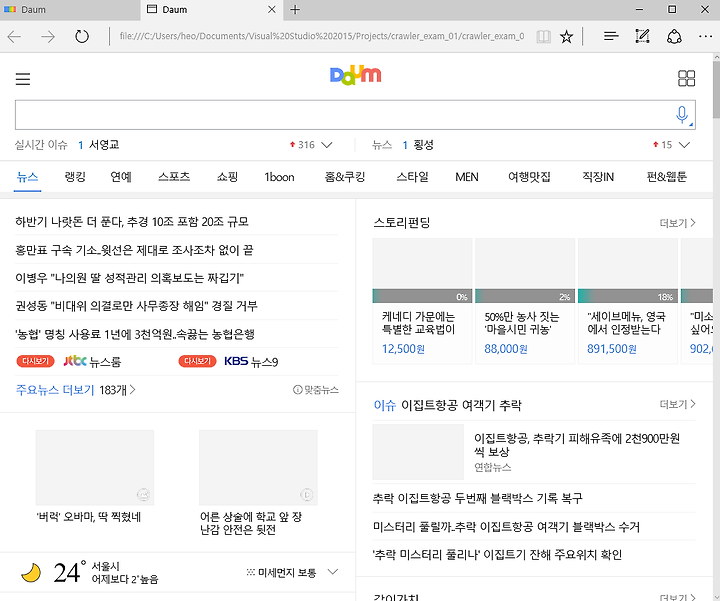Click the browser address bar
The height and width of the screenshot is (601, 720).
click(321, 36)
